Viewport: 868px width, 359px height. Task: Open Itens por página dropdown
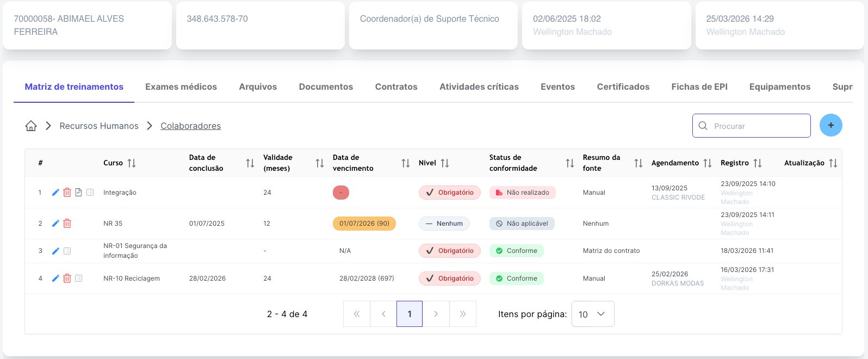click(x=593, y=314)
